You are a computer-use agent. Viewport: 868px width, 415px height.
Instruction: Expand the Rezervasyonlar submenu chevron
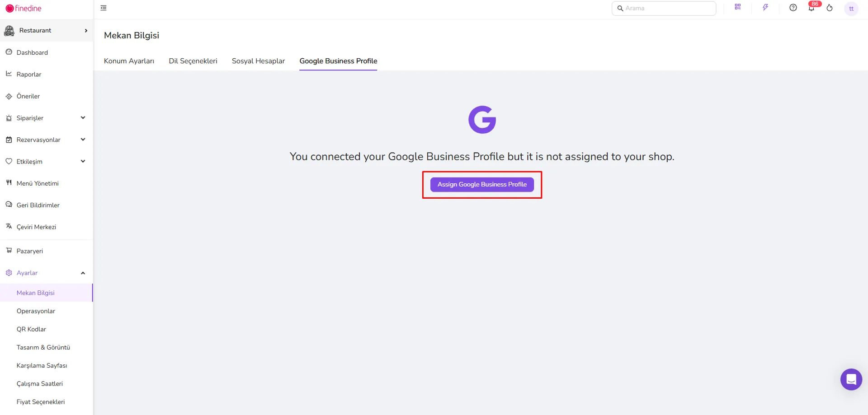[x=83, y=140]
